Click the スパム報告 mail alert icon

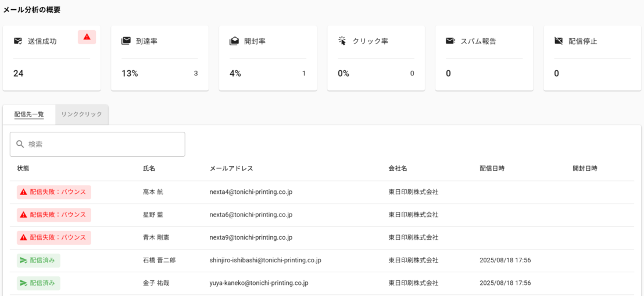point(450,41)
